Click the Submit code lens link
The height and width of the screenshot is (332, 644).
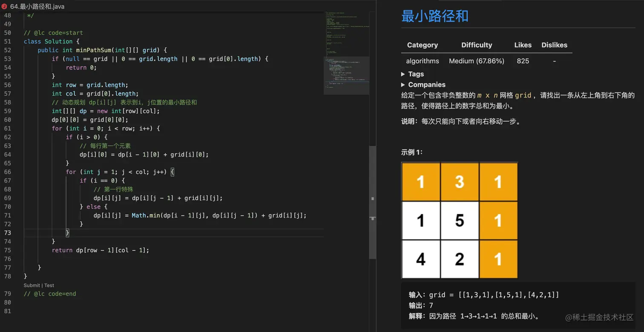32,286
